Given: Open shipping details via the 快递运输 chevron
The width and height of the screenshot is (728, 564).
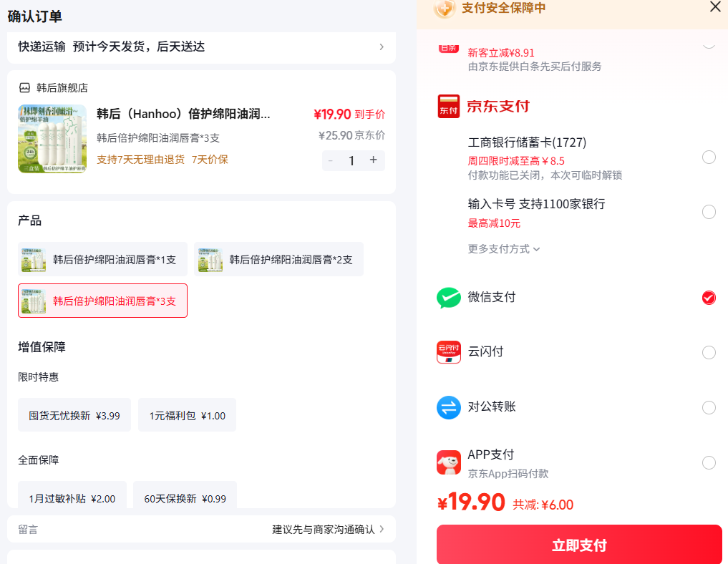Looking at the screenshot, I should (381, 47).
